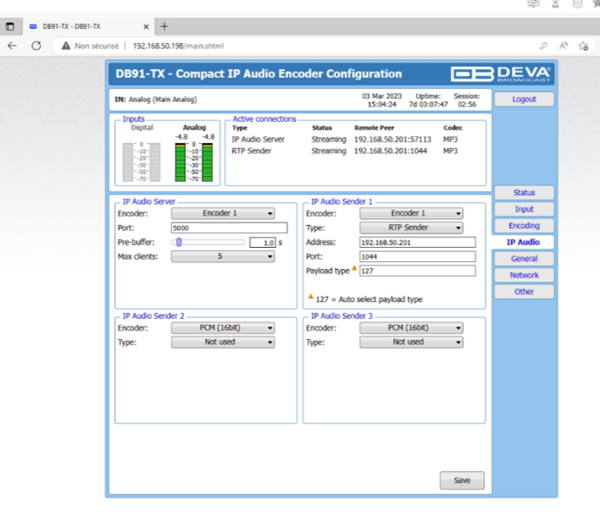Click RTP Sender row in Active connections

345,151
